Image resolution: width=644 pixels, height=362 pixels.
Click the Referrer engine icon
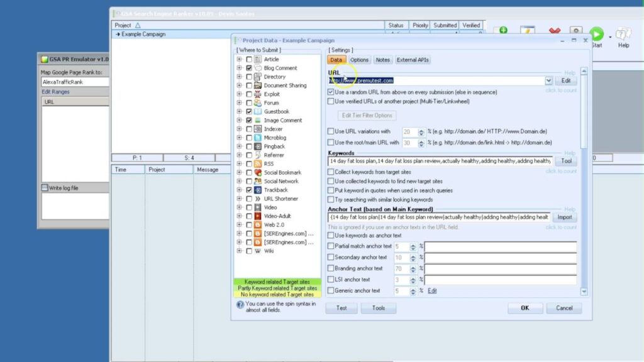click(x=258, y=155)
